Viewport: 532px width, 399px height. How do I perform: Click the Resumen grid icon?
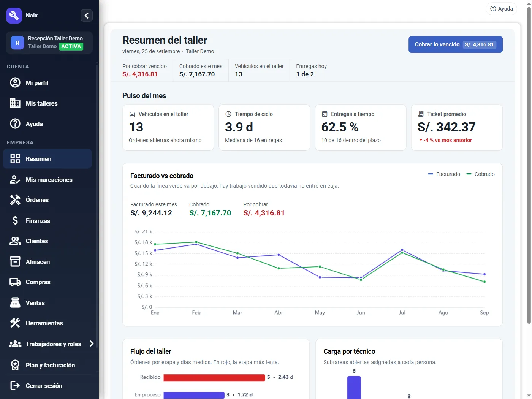point(15,159)
